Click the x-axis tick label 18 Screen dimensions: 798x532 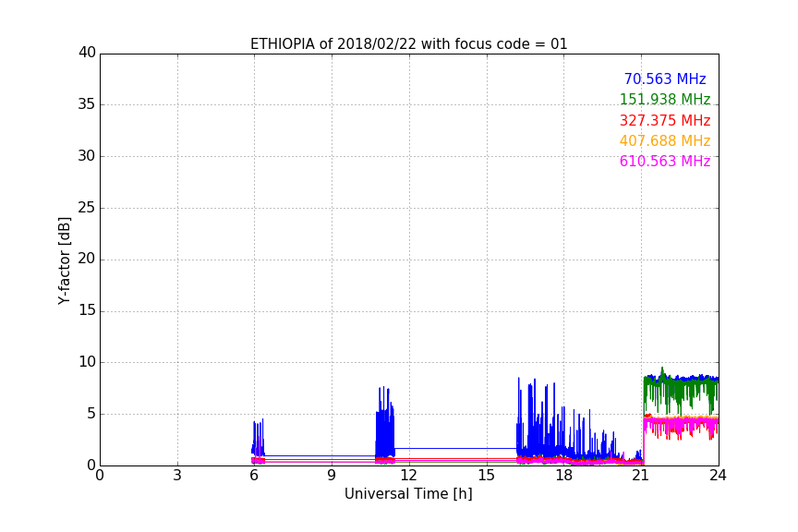[x=563, y=476]
